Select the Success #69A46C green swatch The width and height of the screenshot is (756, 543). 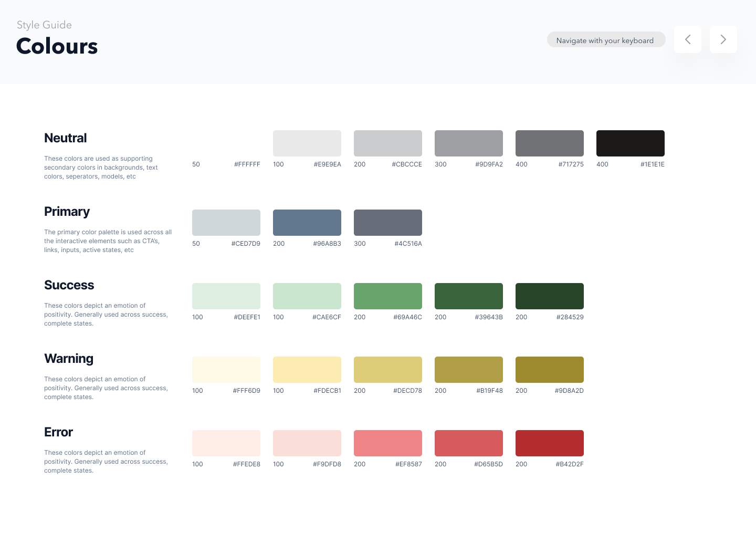pos(387,296)
